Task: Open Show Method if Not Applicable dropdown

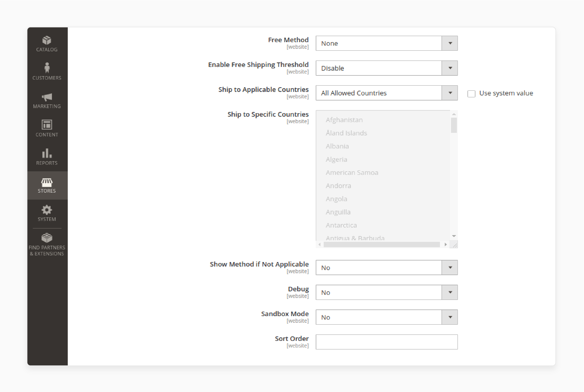Action: (387, 268)
